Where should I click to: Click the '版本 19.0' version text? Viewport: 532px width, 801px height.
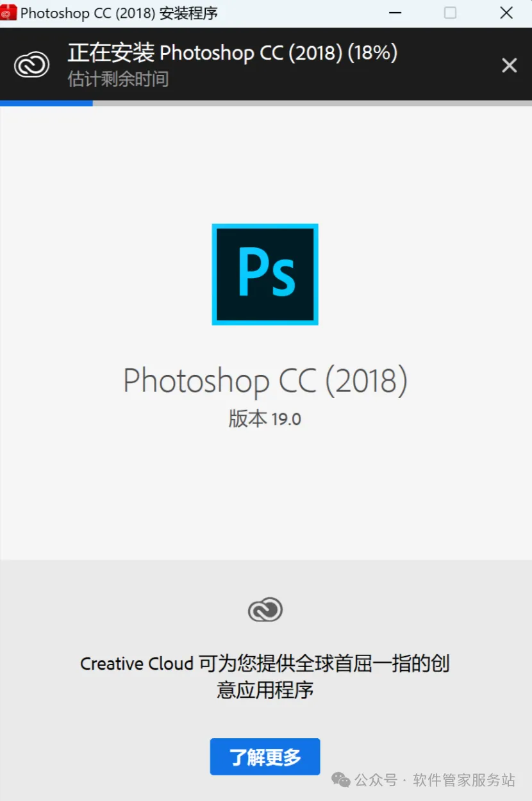pyautogui.click(x=265, y=419)
